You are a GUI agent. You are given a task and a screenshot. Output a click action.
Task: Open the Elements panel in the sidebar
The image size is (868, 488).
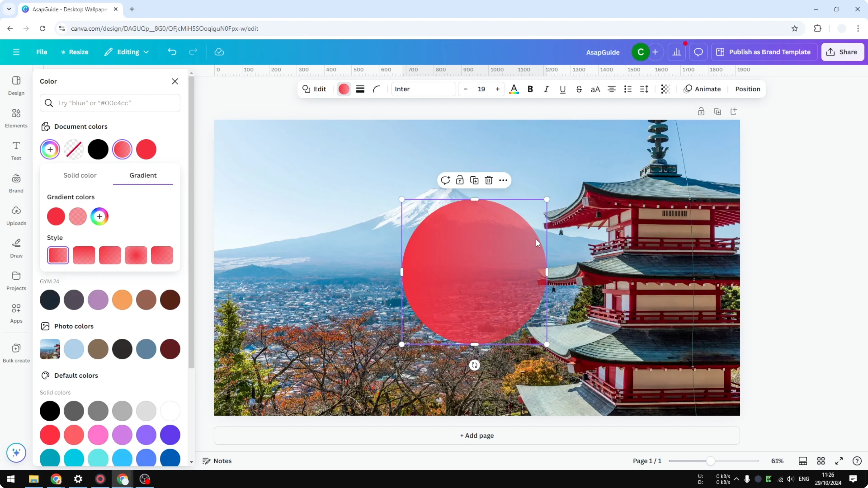coord(16,118)
